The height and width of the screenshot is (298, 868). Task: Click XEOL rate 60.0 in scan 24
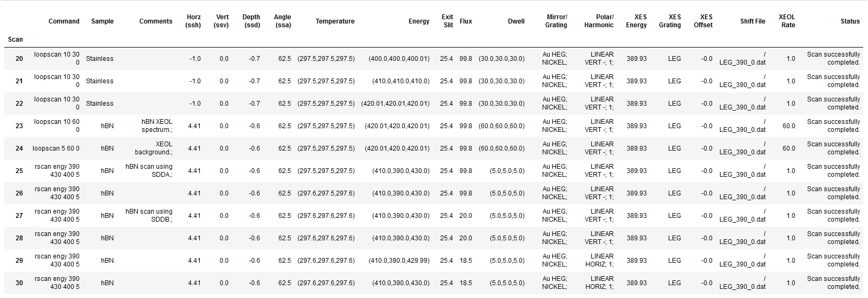789,148
